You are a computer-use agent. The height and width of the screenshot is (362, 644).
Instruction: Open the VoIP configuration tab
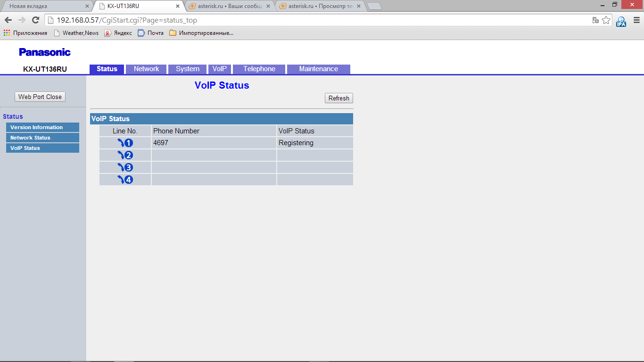point(219,69)
